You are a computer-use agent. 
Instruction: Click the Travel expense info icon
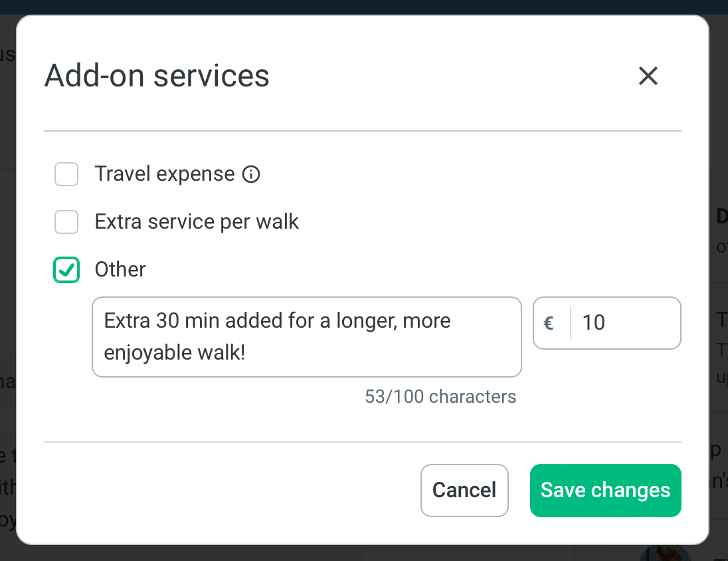(251, 175)
